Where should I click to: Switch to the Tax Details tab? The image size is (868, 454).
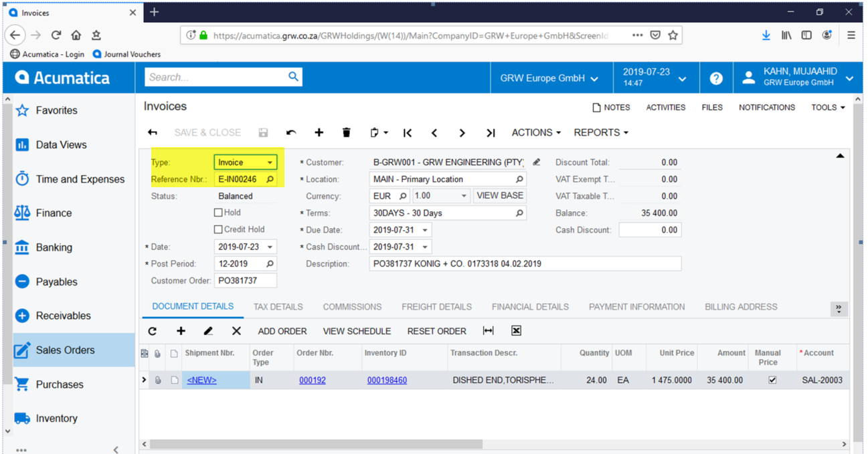[x=278, y=307]
